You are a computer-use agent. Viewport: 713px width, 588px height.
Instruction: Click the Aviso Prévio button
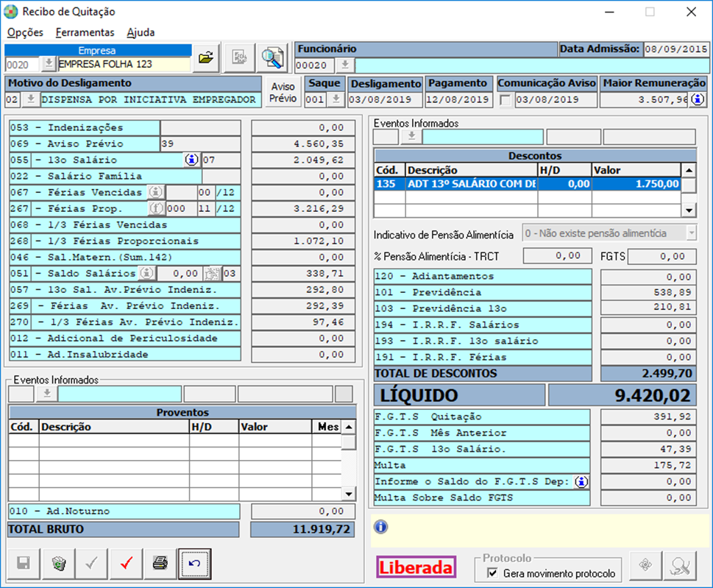click(283, 92)
